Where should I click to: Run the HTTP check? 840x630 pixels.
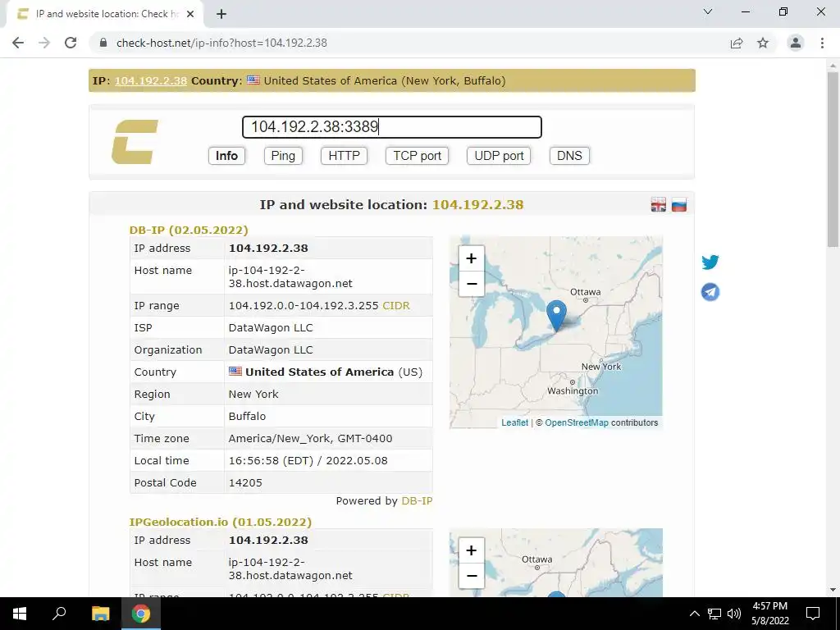[344, 156]
